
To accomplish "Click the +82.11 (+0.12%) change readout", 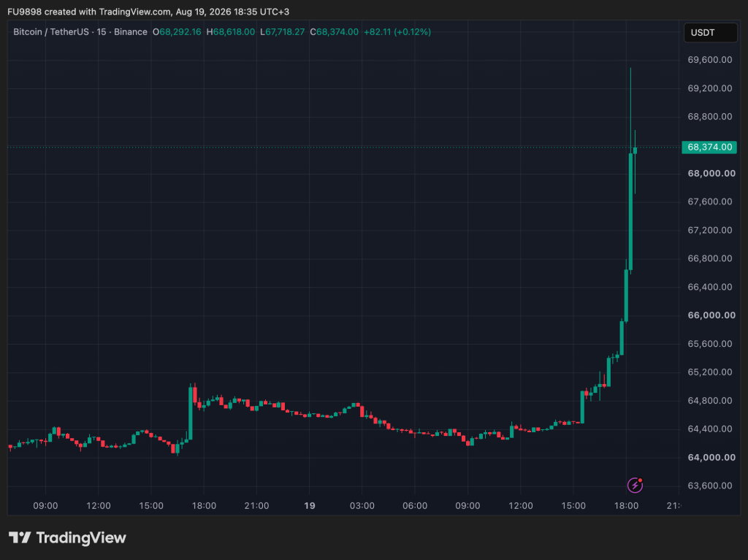I will point(397,32).
